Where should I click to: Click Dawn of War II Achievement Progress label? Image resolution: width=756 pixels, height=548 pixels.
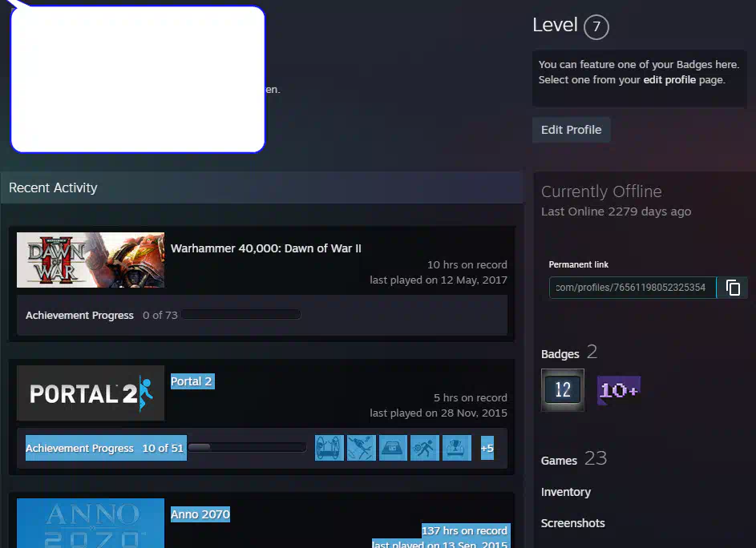coord(79,315)
